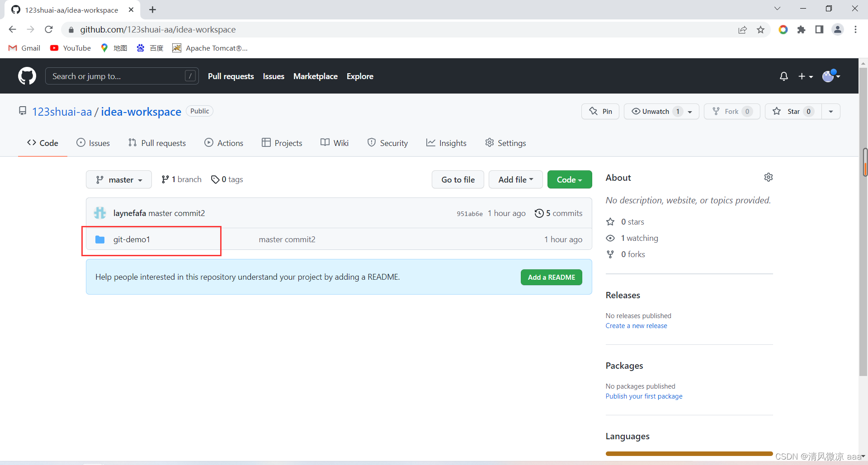868x465 pixels.
Task: Open the Gmail bookmark
Action: (x=24, y=48)
